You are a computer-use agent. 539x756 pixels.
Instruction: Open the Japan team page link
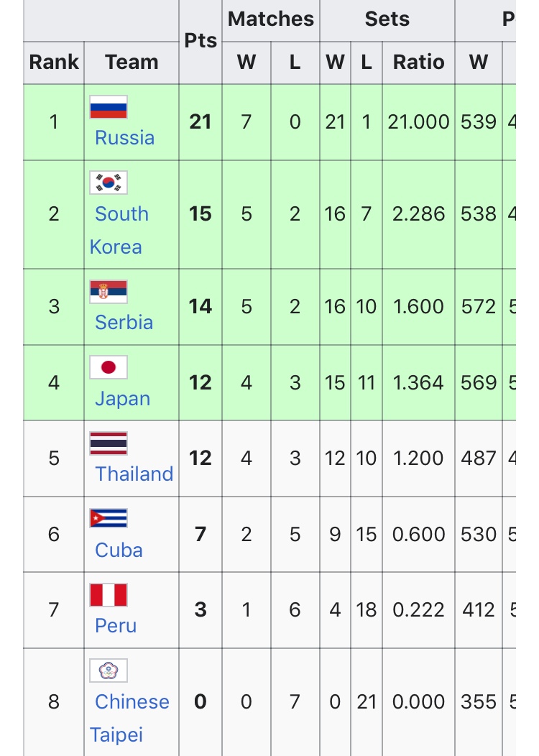pos(122,399)
